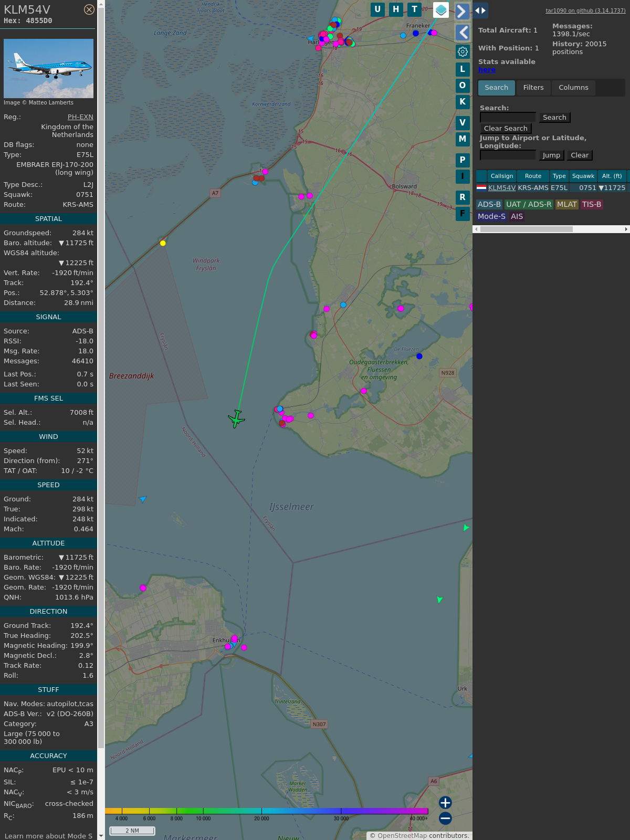Click the Sel. Alt. value 7008 ft
The height and width of the screenshot is (840, 630).
(81, 413)
